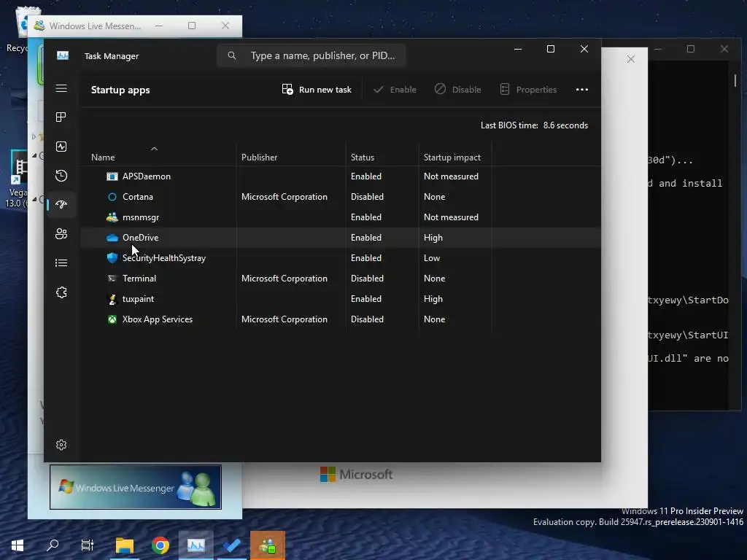This screenshot has width=747, height=560.
Task: Click the Run new task button
Action: point(317,90)
